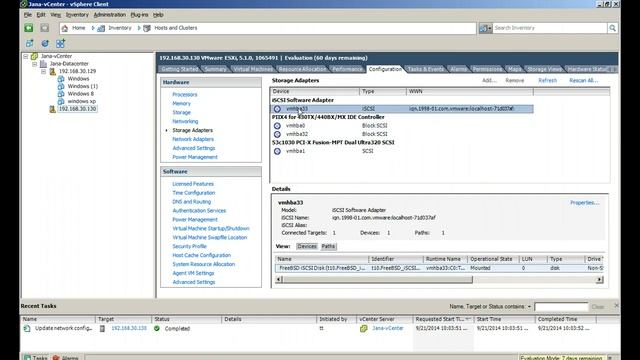This screenshot has height=360, width=640.
Task: Click the green back navigation arrow
Action: tap(29, 28)
